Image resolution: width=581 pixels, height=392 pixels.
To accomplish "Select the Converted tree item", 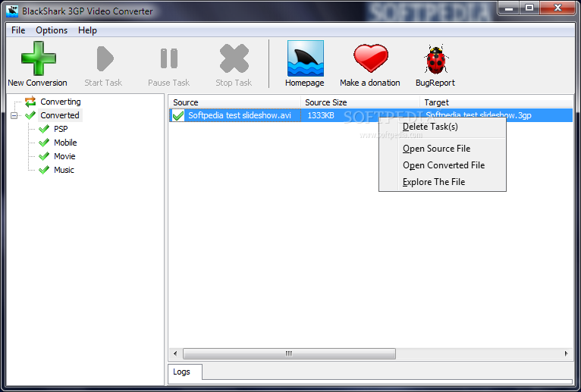I will pos(60,115).
